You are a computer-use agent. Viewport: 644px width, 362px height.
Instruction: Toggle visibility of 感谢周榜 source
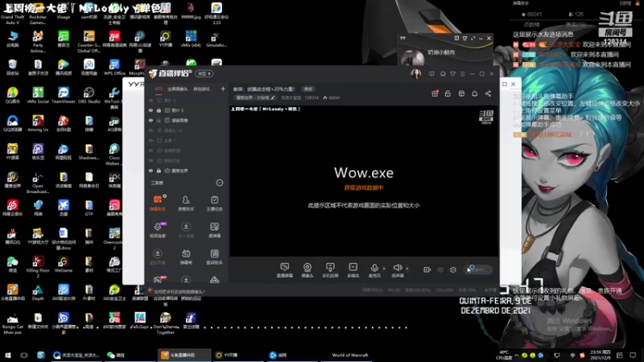[151, 120]
